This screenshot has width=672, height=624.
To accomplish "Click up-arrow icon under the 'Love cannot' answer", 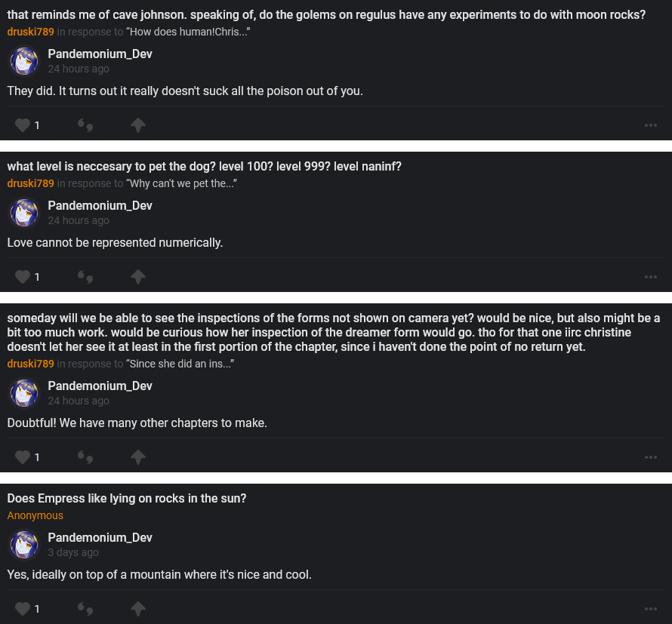I will pos(137,277).
